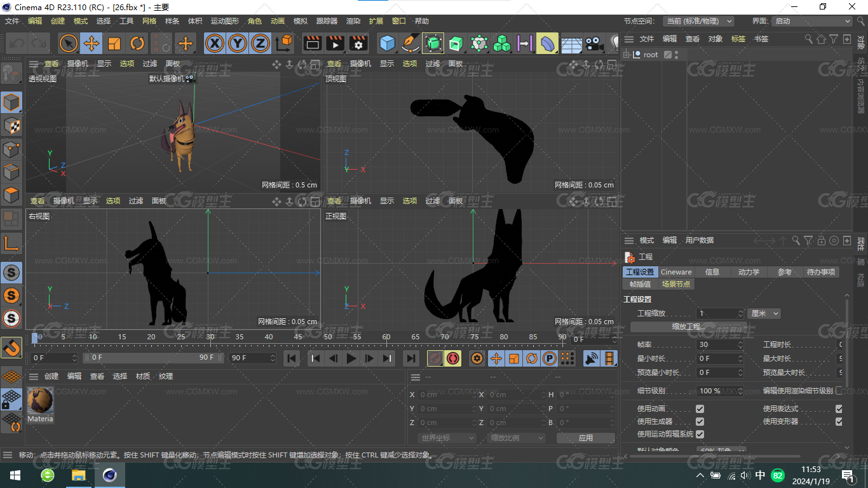Switch to the 动力学 tab
868x488 pixels.
(x=749, y=272)
